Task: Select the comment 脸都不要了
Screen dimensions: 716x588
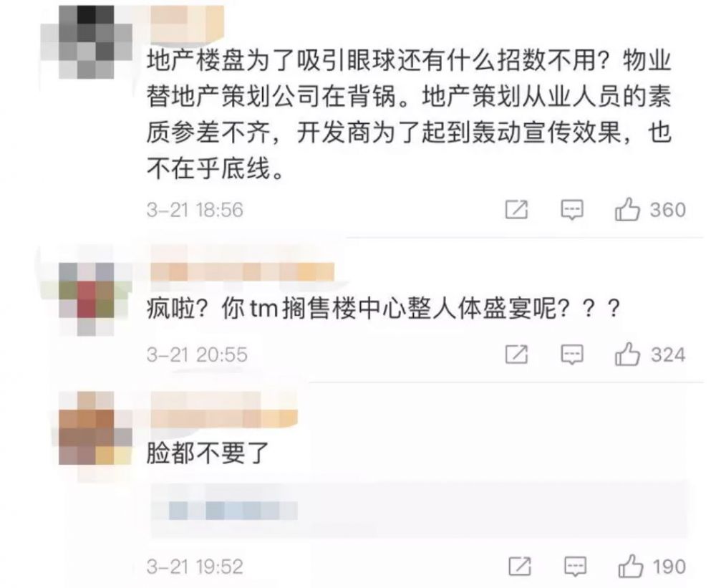Action: click(x=208, y=453)
